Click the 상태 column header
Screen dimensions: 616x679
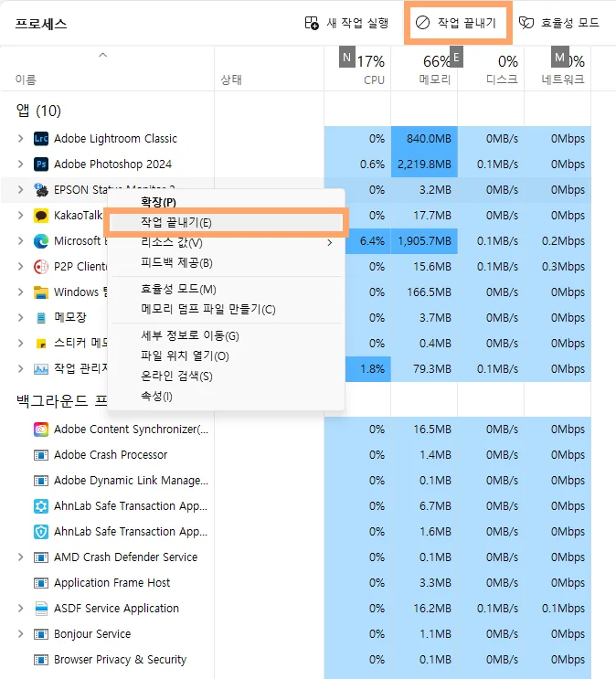269,69
